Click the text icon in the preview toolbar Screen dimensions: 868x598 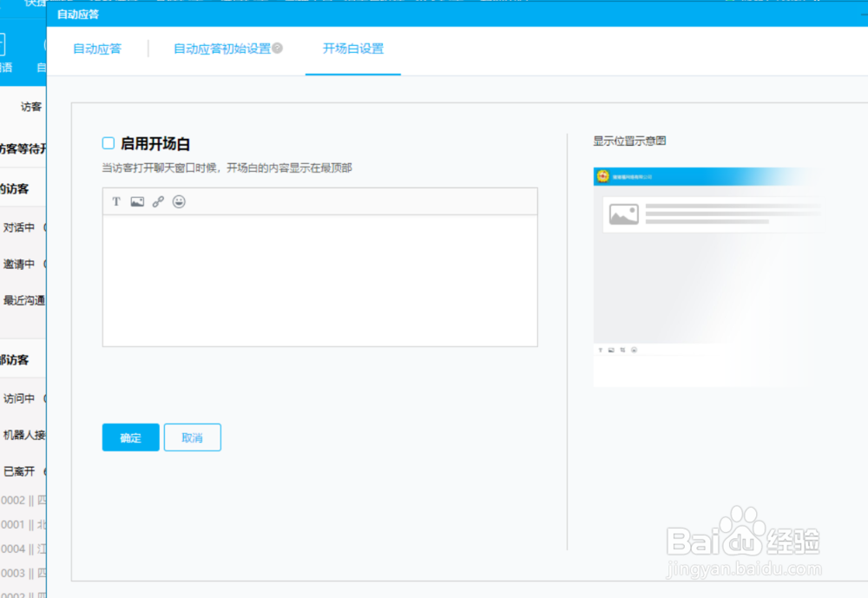coord(600,350)
